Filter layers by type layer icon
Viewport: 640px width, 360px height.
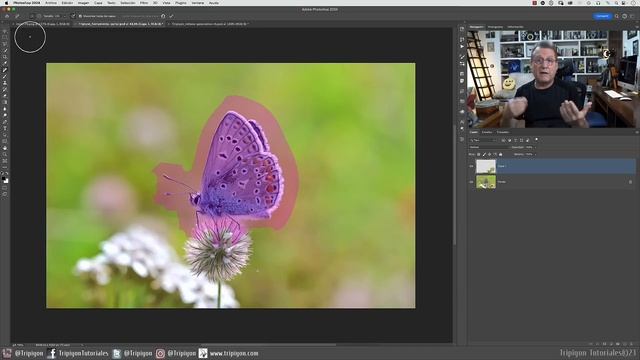(516, 140)
